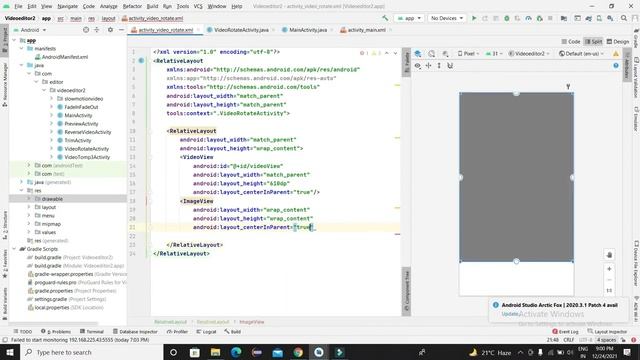Open Microsoft Edge from the taskbar
This screenshot has height=360, width=640.
pyautogui.click(x=236, y=352)
